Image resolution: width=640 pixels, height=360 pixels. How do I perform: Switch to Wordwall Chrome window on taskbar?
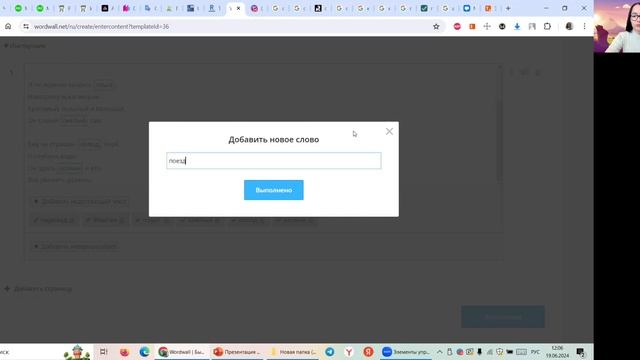pyautogui.click(x=182, y=352)
